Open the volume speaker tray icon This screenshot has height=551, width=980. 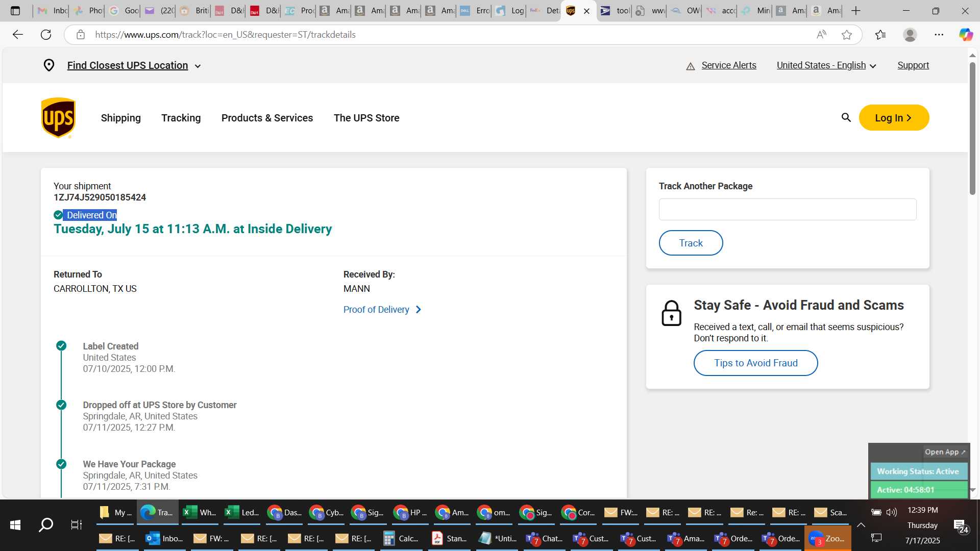tap(892, 512)
